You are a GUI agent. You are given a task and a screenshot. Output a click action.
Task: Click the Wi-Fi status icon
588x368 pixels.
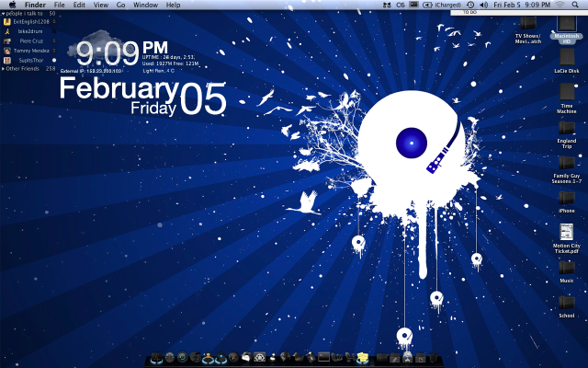click(x=560, y=5)
